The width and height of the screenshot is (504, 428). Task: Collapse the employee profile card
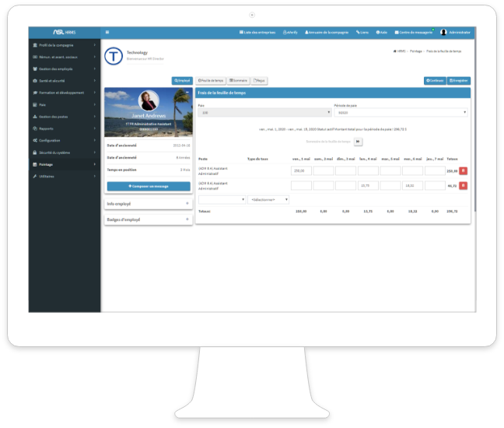pos(187,93)
